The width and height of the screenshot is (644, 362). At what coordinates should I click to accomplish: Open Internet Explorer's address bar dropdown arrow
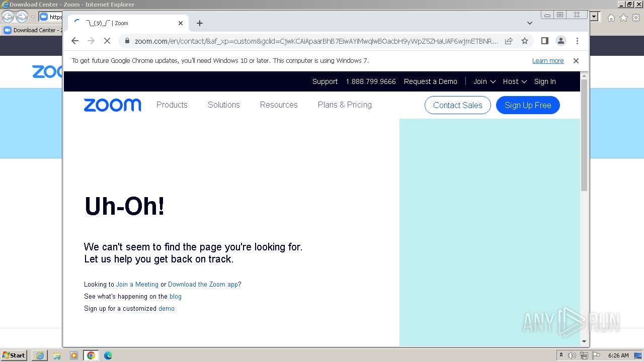tap(594, 17)
